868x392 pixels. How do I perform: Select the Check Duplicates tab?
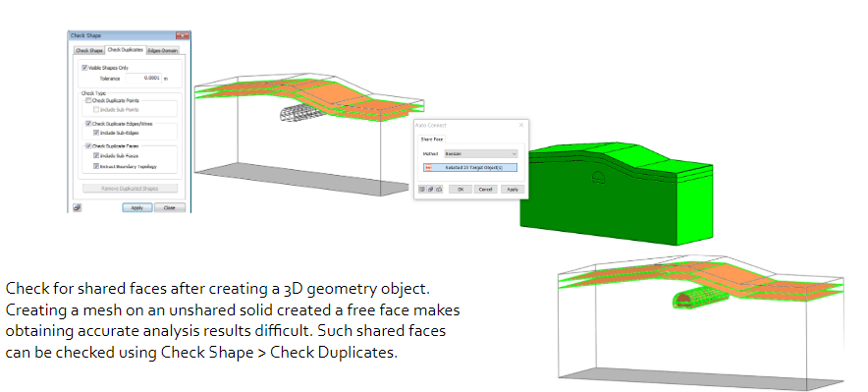tap(125, 50)
